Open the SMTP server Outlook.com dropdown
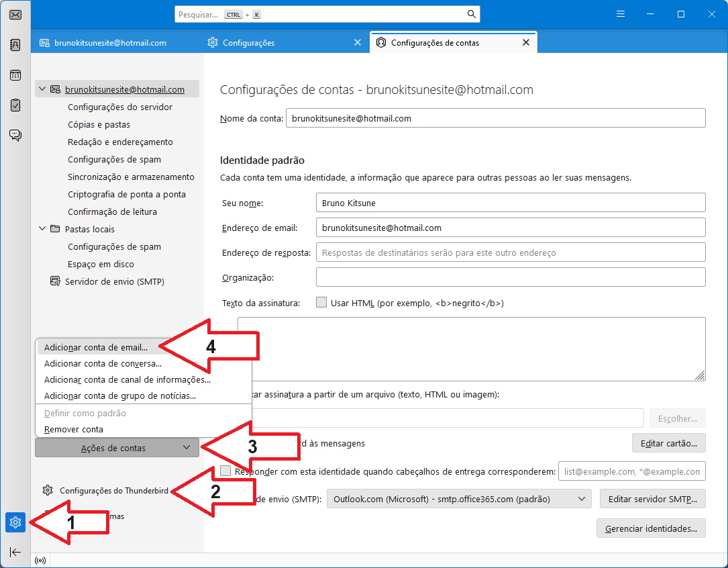Viewport: 728px width, 568px height. 459,499
